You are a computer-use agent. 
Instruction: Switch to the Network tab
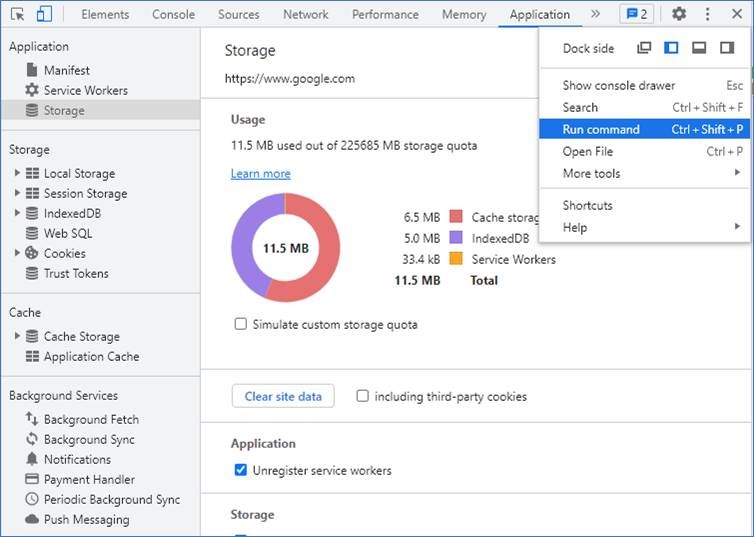(305, 14)
